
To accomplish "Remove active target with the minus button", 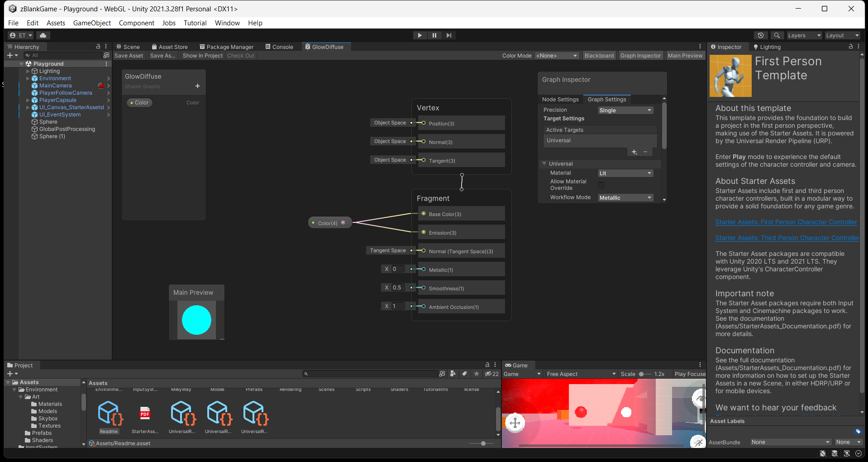I will 645,152.
